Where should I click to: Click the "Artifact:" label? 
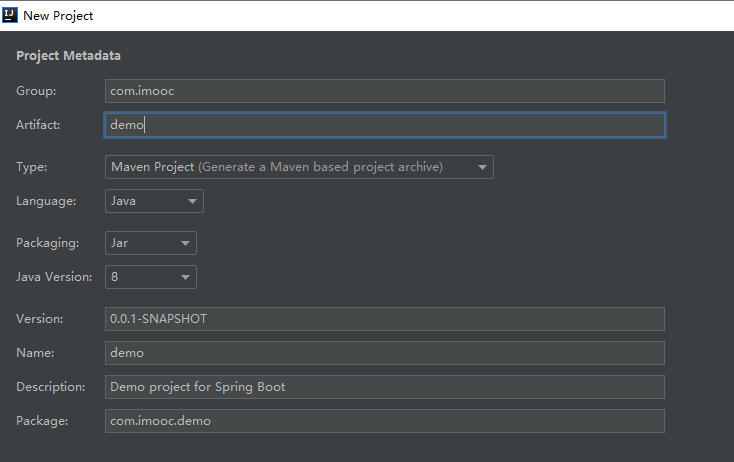pyautogui.click(x=38, y=125)
